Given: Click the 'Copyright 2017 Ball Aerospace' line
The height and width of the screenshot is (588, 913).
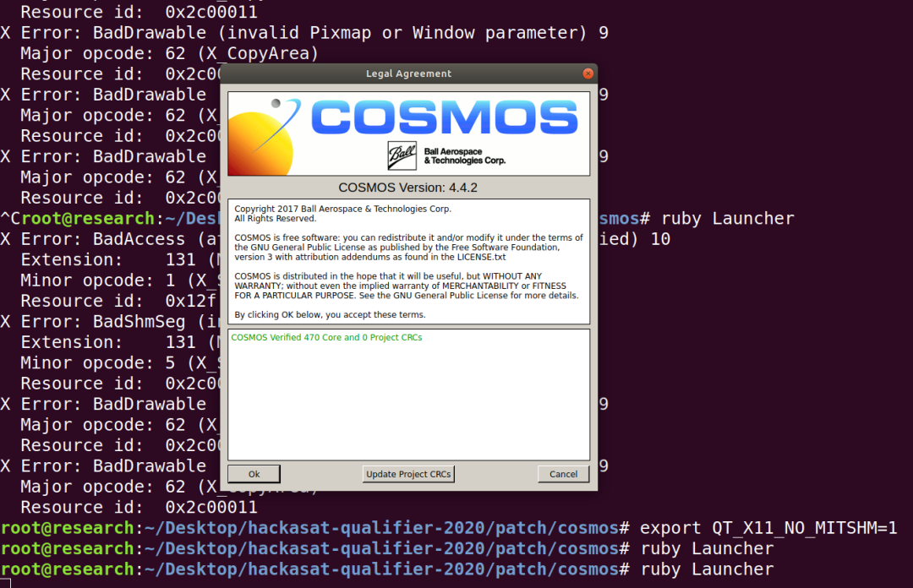Looking at the screenshot, I should click(x=343, y=209).
